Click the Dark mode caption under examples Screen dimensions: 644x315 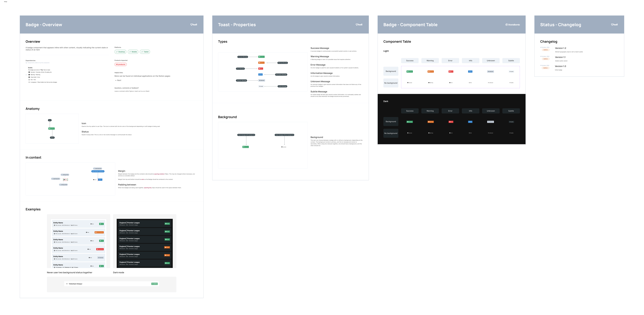point(118,273)
